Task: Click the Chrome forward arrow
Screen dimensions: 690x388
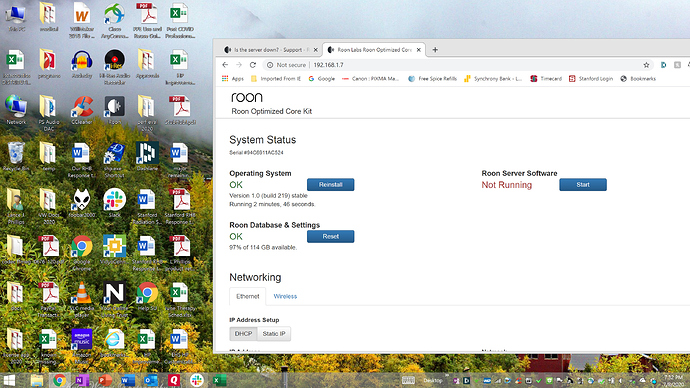Action: click(239, 65)
